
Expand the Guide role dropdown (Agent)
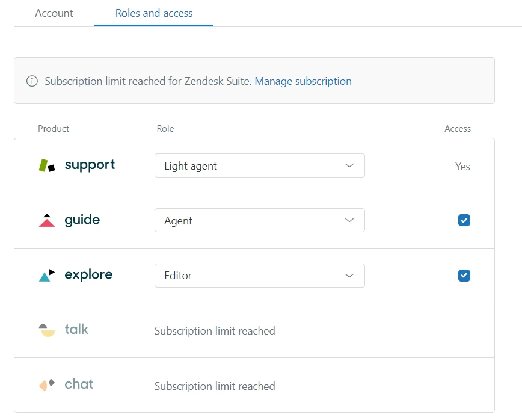point(259,221)
